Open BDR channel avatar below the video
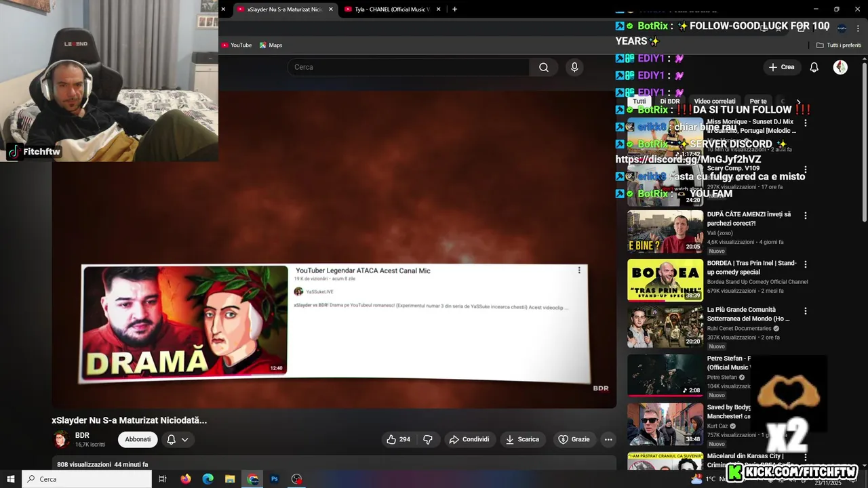Viewport: 868px width, 488px height. 62,439
